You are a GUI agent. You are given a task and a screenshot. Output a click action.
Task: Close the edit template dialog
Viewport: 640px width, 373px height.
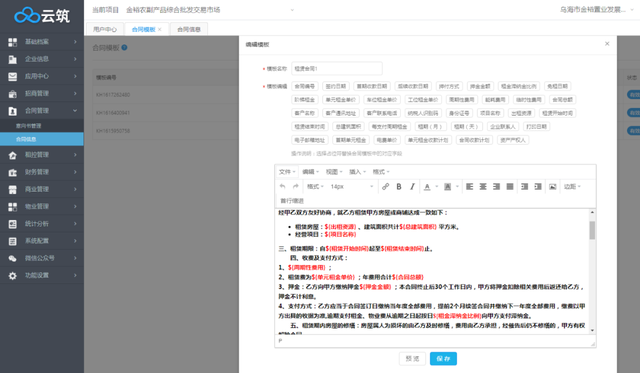coord(607,44)
